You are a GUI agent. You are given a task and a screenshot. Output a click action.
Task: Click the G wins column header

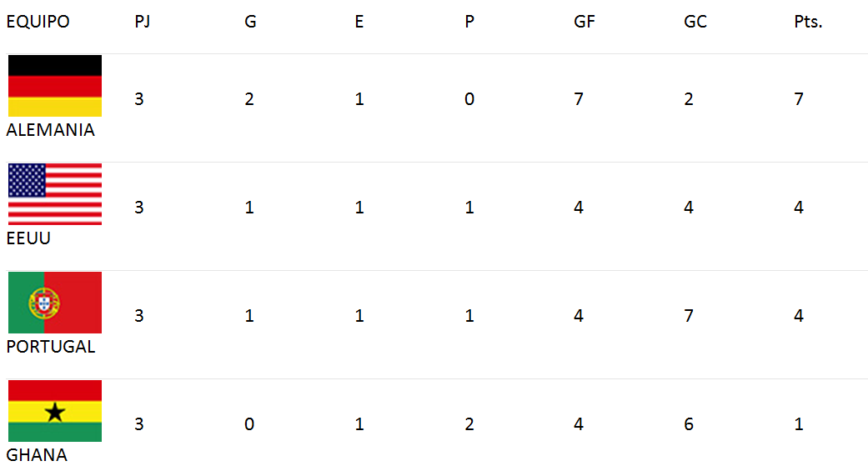coord(250,22)
